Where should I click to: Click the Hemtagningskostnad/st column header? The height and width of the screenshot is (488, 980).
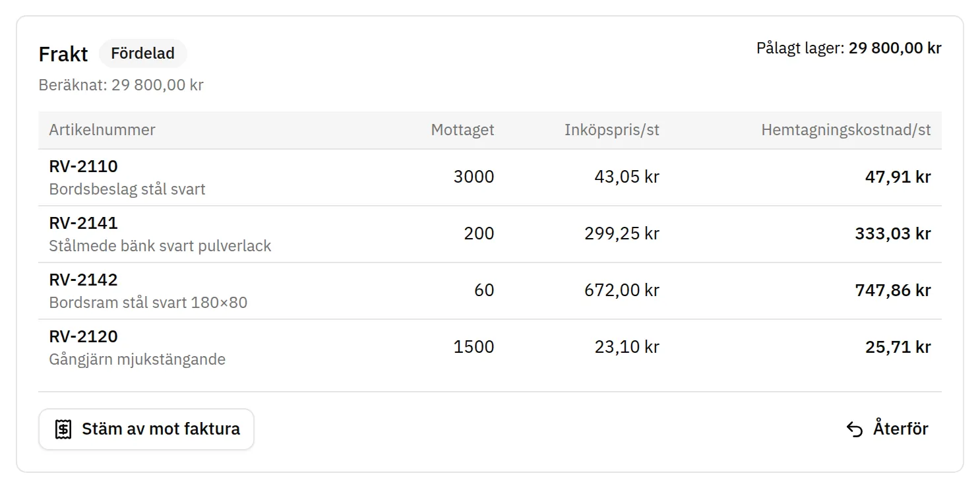coord(846,130)
